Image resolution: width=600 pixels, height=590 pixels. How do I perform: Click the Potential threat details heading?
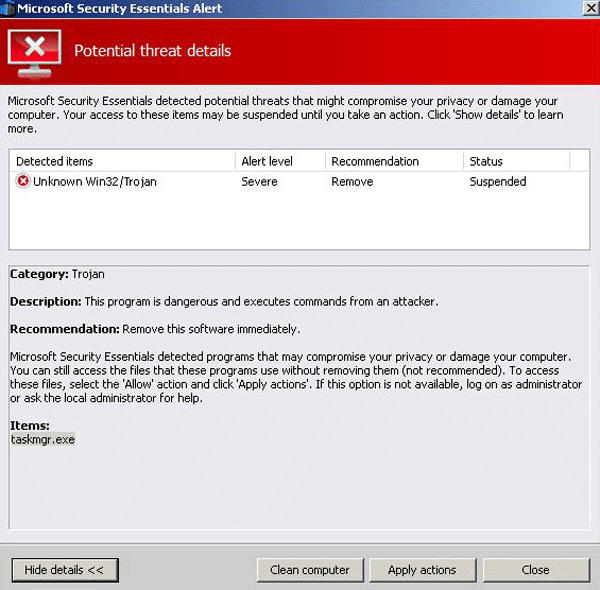[152, 51]
